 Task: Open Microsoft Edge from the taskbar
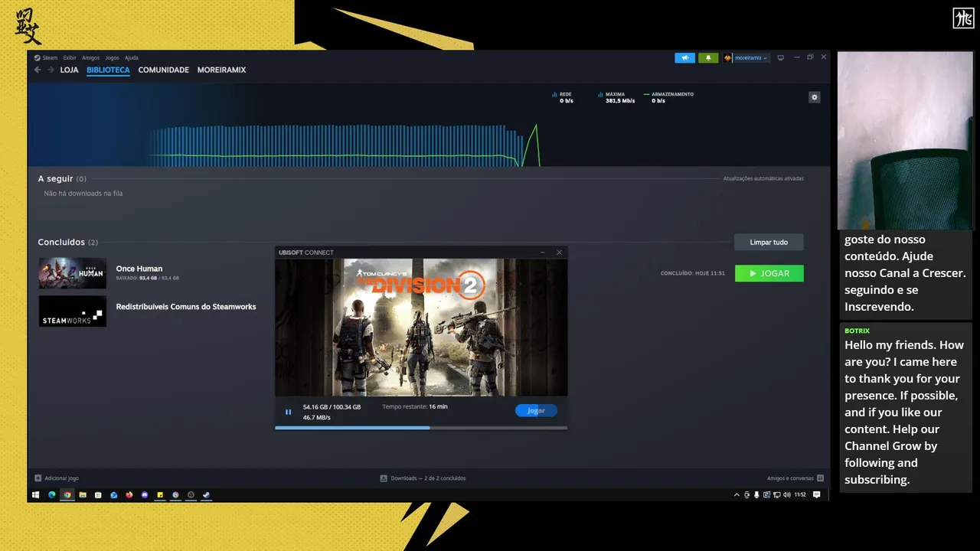point(52,495)
